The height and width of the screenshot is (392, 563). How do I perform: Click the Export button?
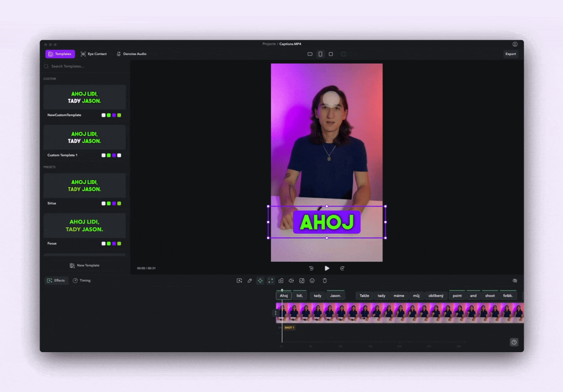[510, 54]
